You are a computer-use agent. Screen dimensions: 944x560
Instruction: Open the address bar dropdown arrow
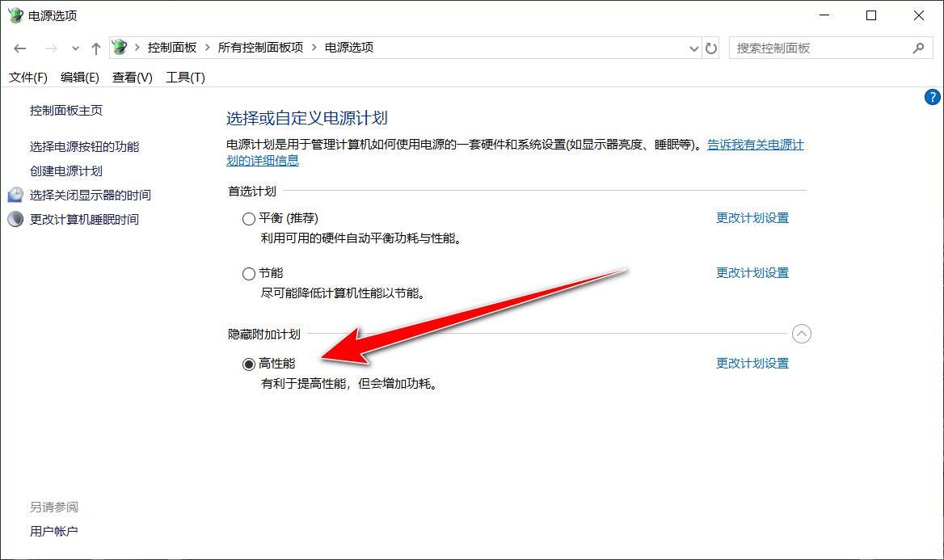[693, 48]
